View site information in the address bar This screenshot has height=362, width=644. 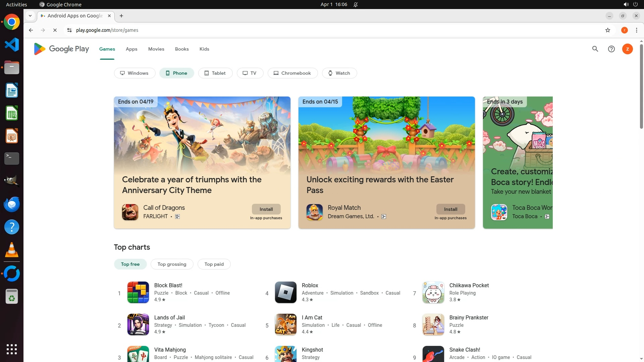(69, 30)
